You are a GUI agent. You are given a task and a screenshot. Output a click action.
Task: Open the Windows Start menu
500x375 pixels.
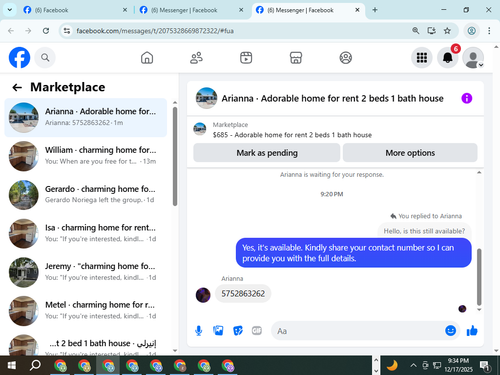11,366
